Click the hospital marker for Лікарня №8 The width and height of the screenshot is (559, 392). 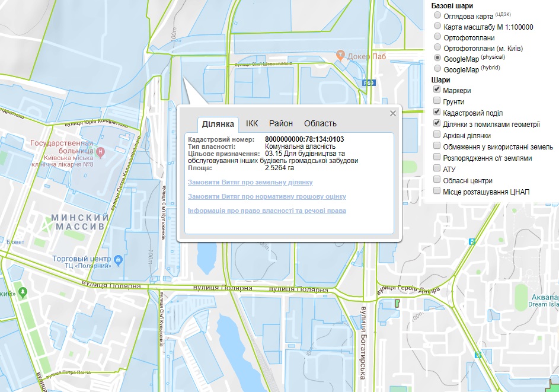100,152
